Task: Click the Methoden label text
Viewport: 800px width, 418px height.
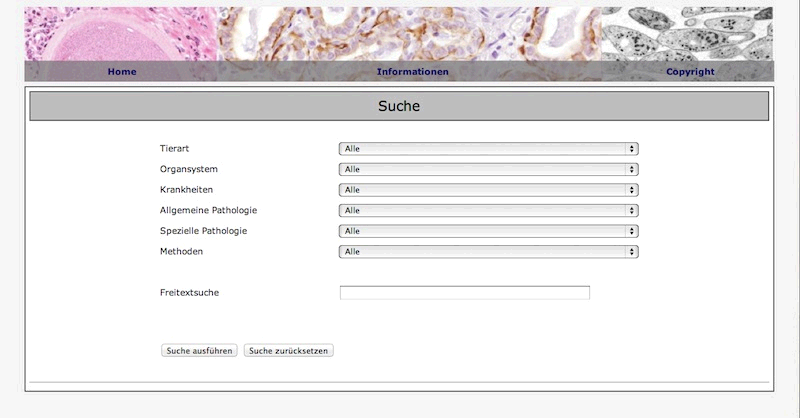Action: pyautogui.click(x=181, y=252)
